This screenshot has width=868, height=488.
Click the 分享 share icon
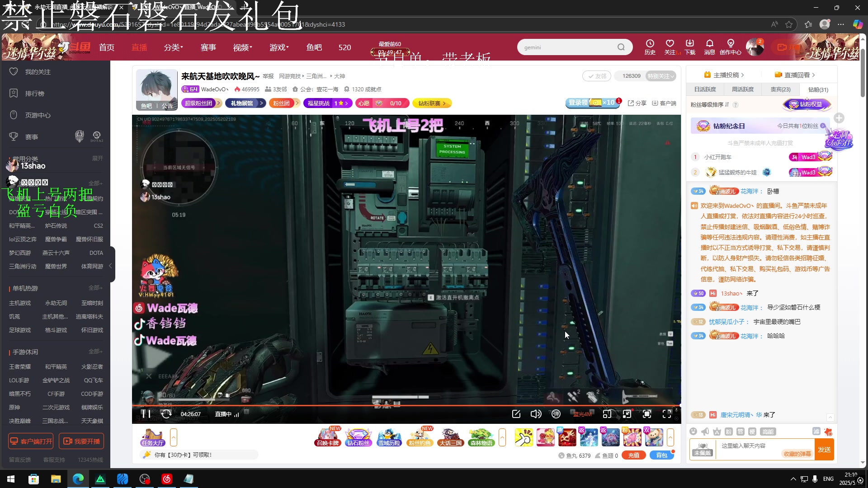click(637, 103)
